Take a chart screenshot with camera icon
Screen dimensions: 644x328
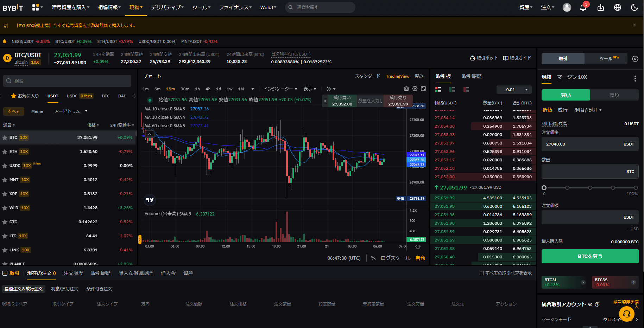click(406, 89)
